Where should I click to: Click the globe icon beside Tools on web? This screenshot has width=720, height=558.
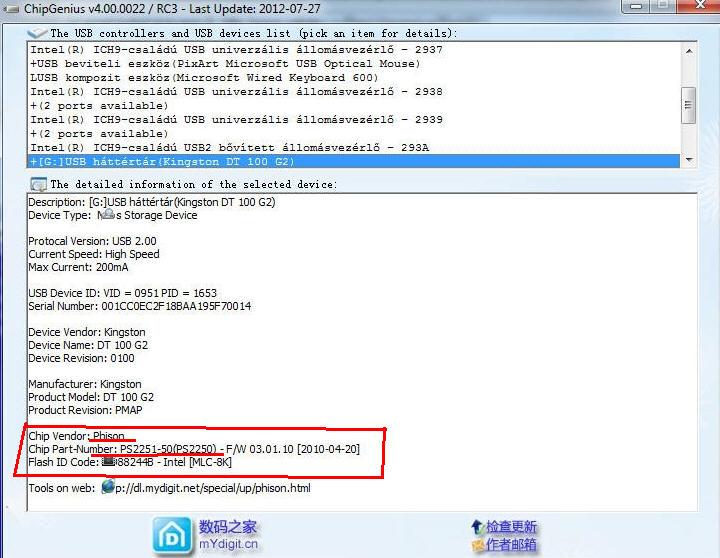108,486
